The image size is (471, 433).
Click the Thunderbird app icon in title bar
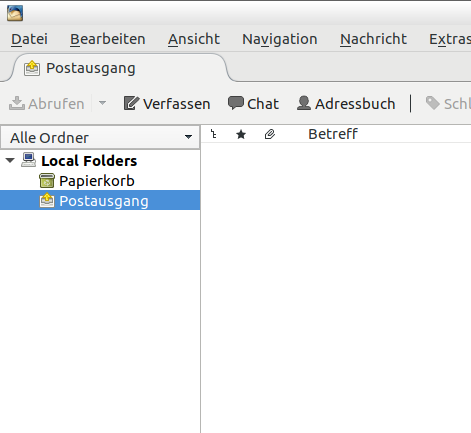pos(15,13)
